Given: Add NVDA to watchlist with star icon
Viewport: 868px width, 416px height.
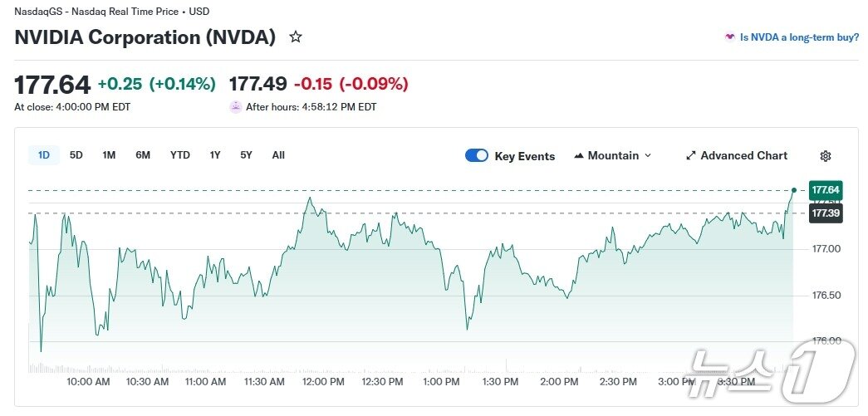Looking at the screenshot, I should 296,37.
